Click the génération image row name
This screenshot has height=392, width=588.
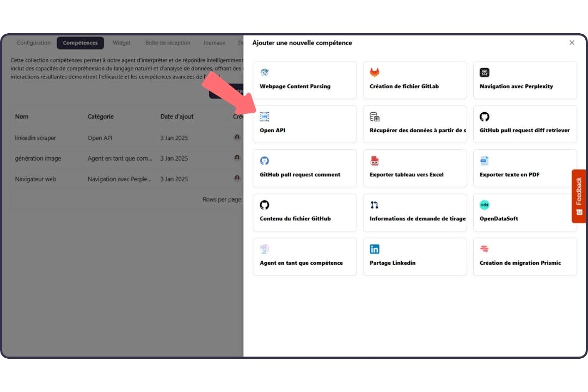(x=38, y=158)
